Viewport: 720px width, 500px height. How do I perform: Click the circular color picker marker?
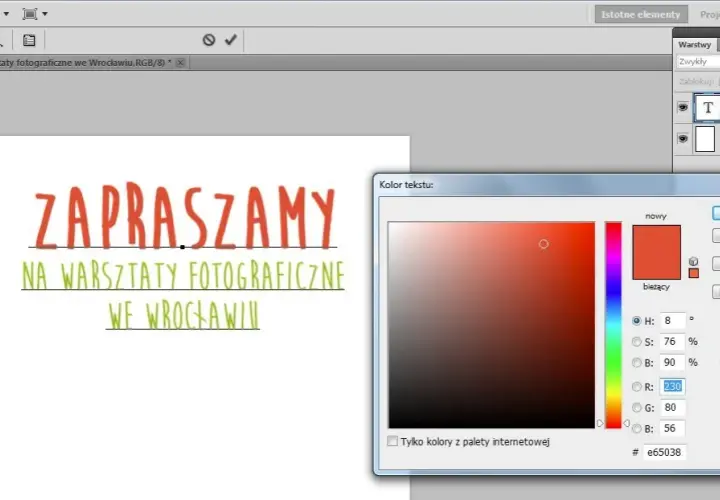(543, 244)
